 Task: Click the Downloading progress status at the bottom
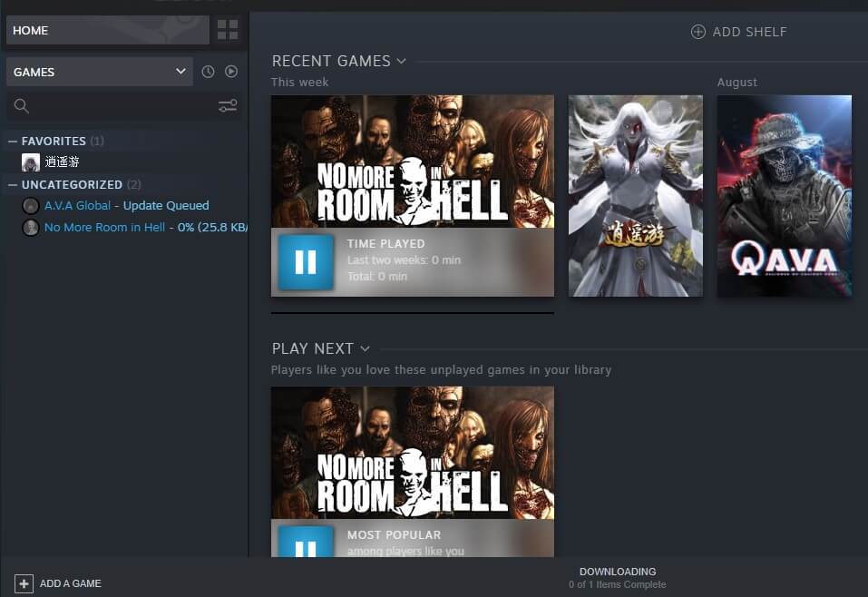[618, 577]
